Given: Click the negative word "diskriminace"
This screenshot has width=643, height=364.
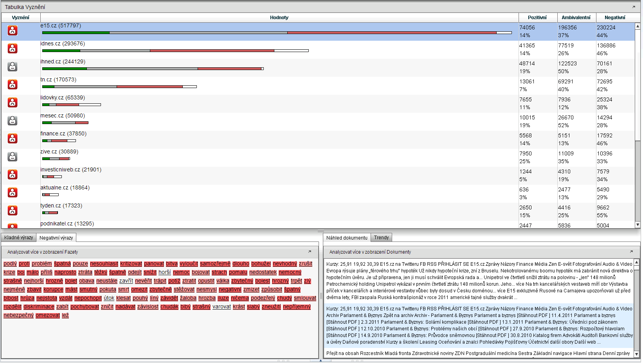Looking at the screenshot, I should click(x=39, y=307).
